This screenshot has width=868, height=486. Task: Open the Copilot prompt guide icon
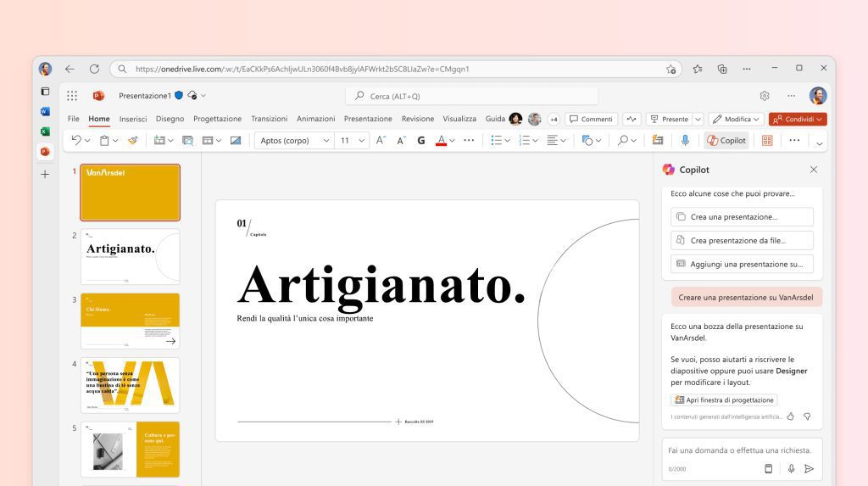click(768, 469)
